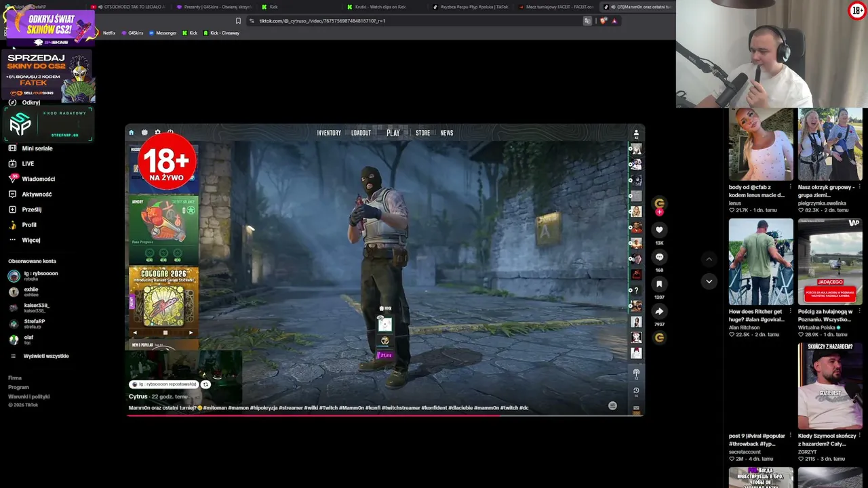Screen dimensions: 868x488
Task: Click the bookmark icon in the browser address bar
Action: click(x=238, y=21)
